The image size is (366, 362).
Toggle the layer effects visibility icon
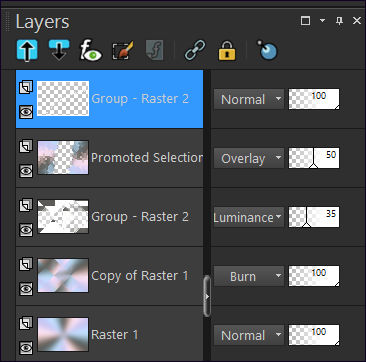(91, 51)
